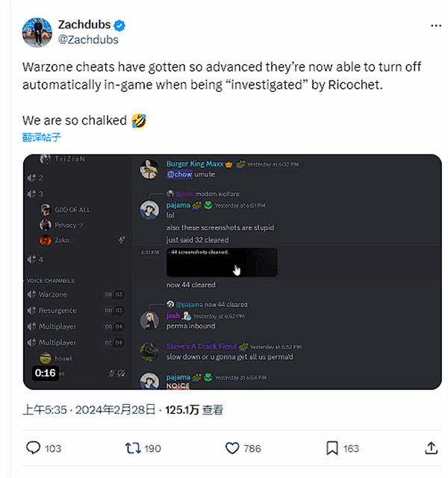The width and height of the screenshot is (448, 478).
Task: Click the post timestamp 2024年2月28日
Action: pos(116,410)
